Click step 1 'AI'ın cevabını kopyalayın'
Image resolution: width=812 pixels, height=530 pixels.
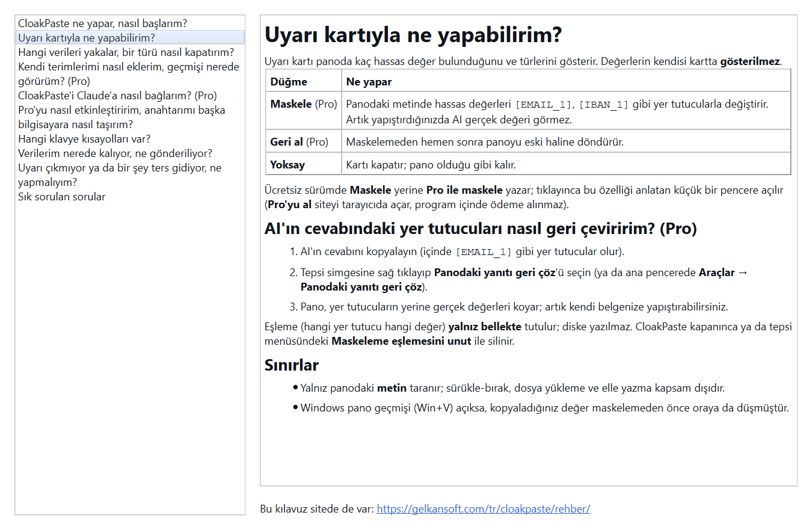coord(463,251)
